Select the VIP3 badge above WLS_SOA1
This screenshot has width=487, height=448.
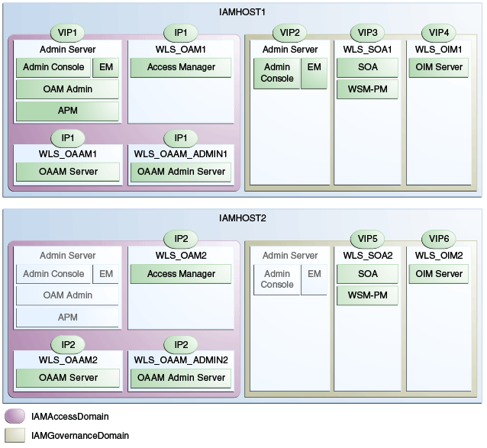pos(367,33)
